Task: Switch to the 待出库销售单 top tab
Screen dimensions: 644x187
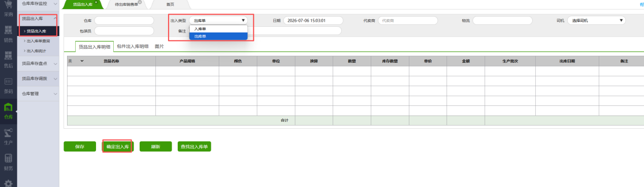Action: click(x=126, y=4)
